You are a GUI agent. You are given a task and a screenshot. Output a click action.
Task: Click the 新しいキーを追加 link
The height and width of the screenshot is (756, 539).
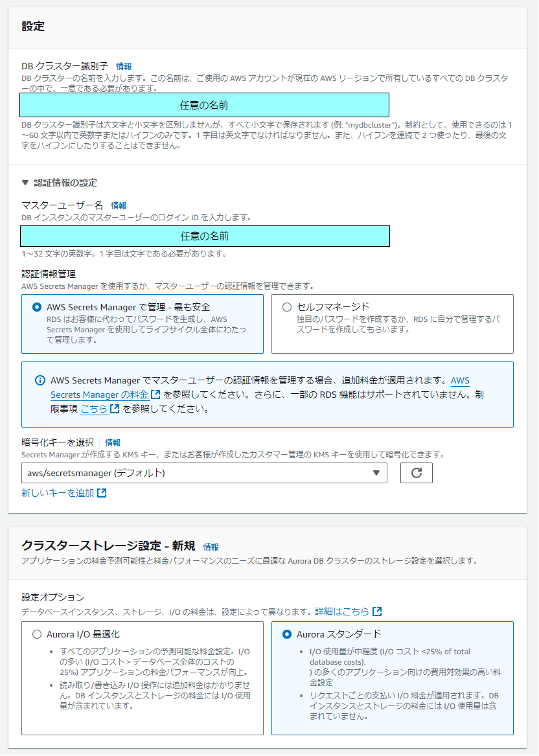pos(58,493)
